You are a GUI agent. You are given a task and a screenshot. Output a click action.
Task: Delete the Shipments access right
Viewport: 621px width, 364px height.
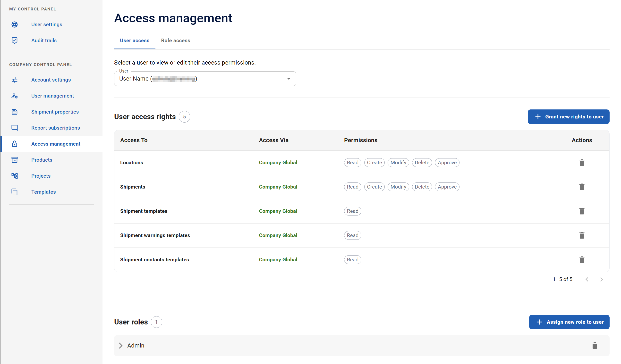[x=582, y=187]
